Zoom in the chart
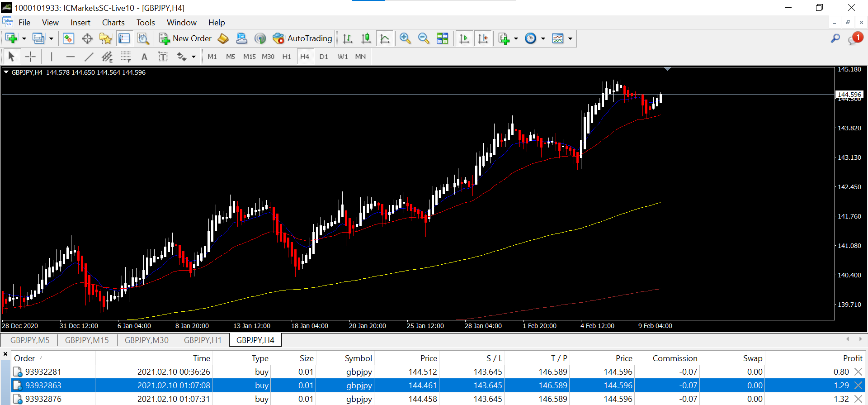The width and height of the screenshot is (868, 405). pyautogui.click(x=405, y=38)
